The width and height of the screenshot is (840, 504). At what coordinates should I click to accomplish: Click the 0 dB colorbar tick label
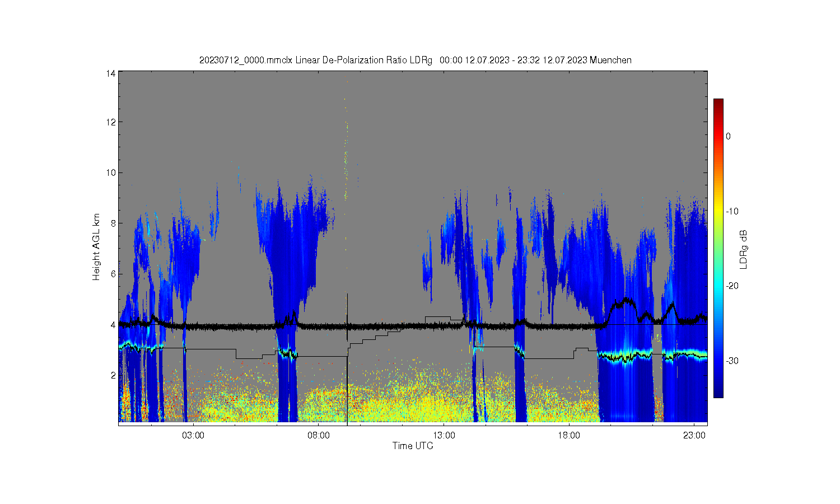(729, 136)
